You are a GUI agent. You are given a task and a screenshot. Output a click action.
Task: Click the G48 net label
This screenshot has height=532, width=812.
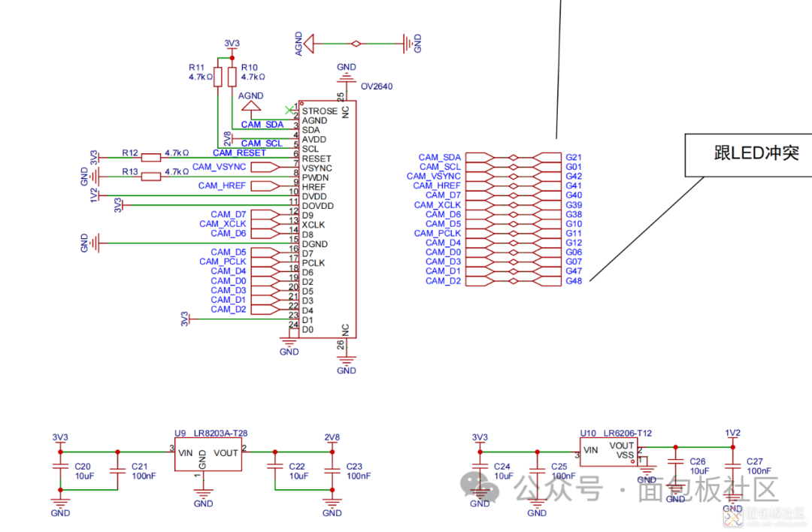pyautogui.click(x=574, y=281)
